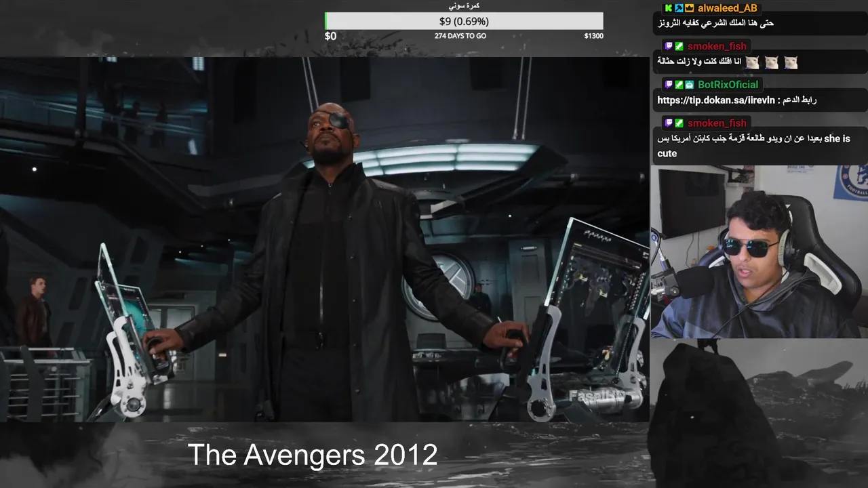
Task: Open the tip.dokan.sa/iirevln support link
Action: click(715, 100)
